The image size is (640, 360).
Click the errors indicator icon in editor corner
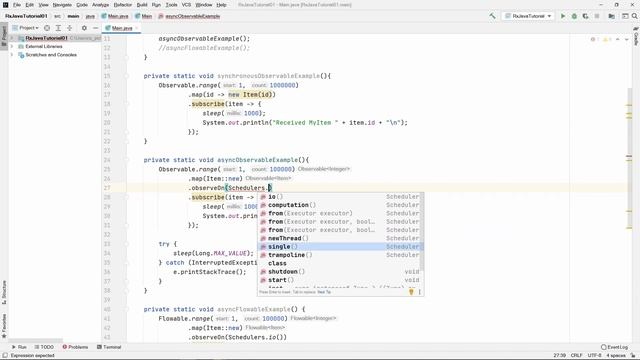pyautogui.click(x=593, y=39)
